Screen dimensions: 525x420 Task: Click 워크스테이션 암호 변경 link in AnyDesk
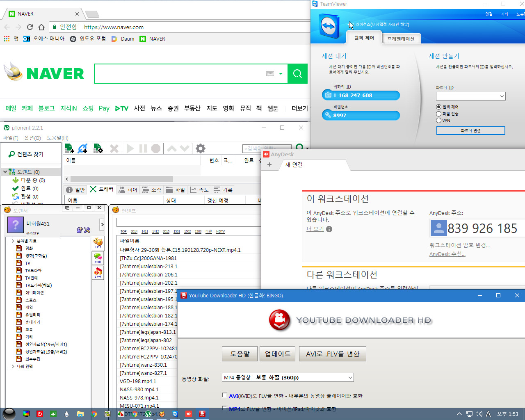tap(459, 245)
